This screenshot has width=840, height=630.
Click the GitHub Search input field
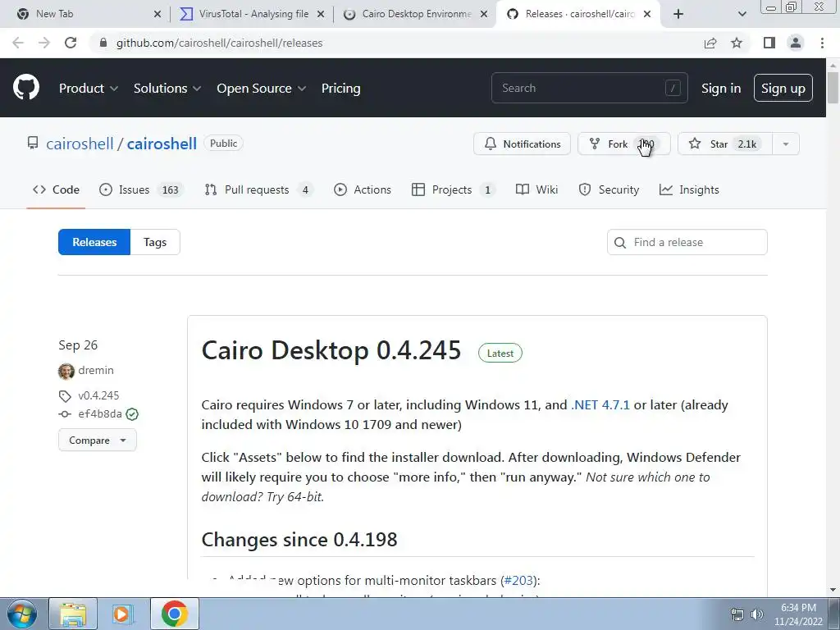[x=589, y=88]
